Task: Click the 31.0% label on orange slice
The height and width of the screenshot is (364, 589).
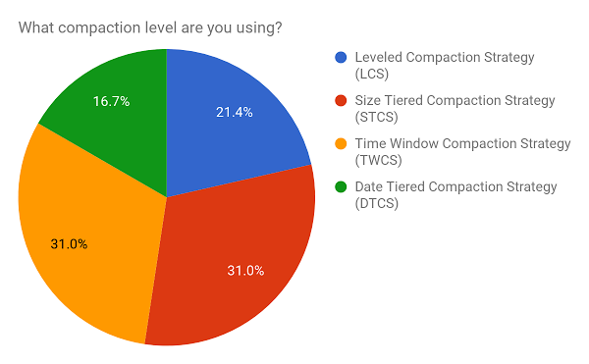Action: 69,244
